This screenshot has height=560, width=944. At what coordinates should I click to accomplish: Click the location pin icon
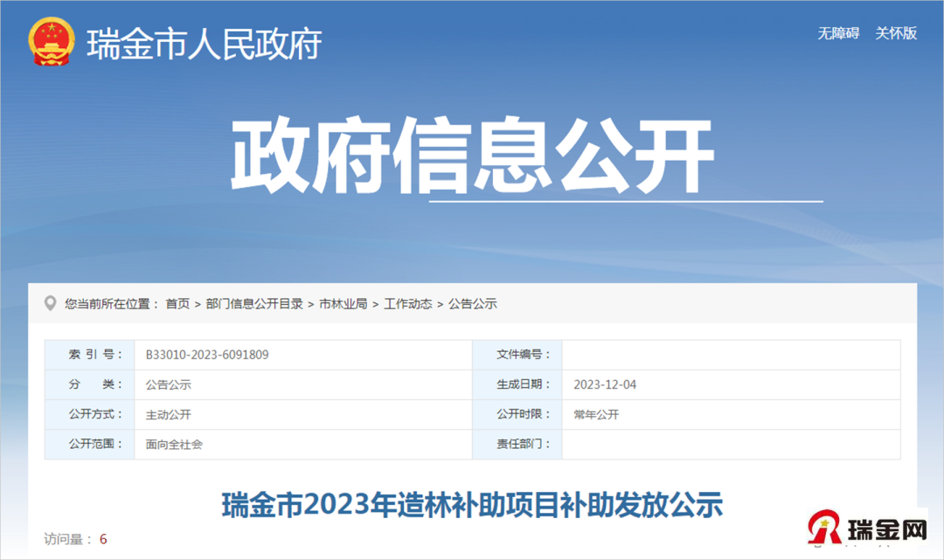[51, 304]
